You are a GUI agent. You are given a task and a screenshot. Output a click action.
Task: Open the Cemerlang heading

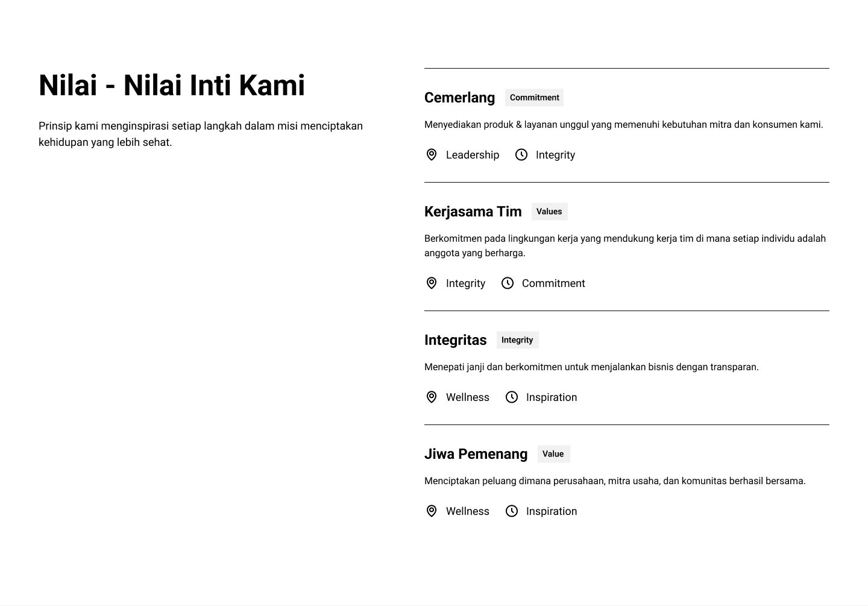coord(459,98)
